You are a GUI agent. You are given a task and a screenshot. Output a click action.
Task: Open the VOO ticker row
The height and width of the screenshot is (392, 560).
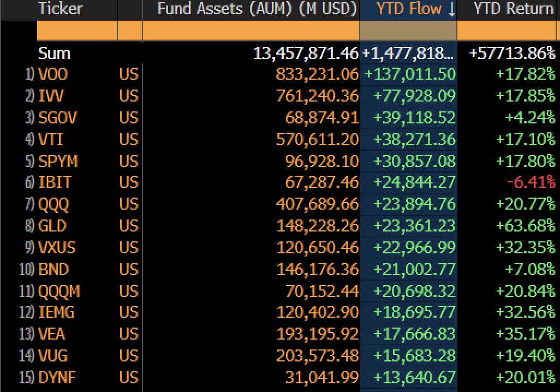53,74
